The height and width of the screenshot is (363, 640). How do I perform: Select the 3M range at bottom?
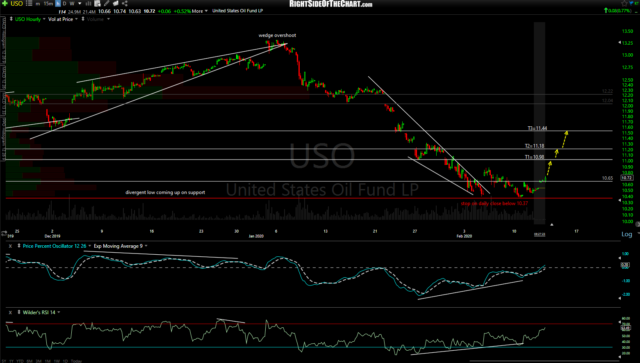39,361
